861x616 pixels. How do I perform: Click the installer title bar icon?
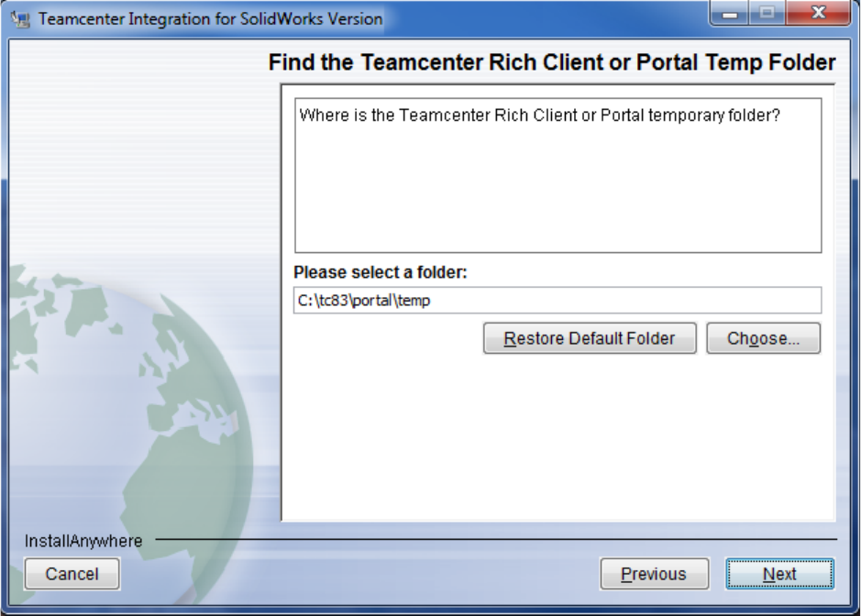21,19
